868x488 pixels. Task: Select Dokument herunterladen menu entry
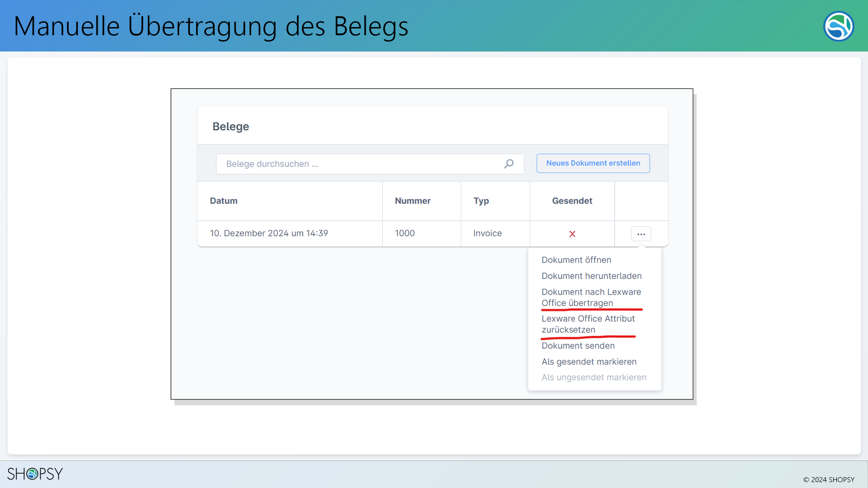click(592, 276)
